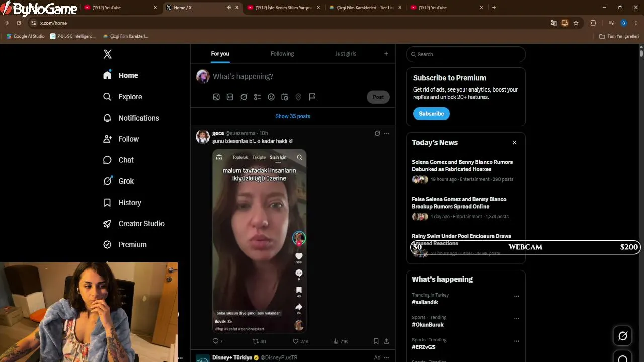Open more options for #OkanBuruk trend
Screen dimensions: 644x362
point(516,319)
